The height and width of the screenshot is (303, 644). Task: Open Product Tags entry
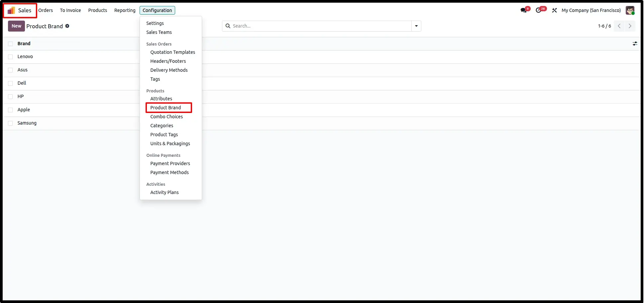pos(164,135)
